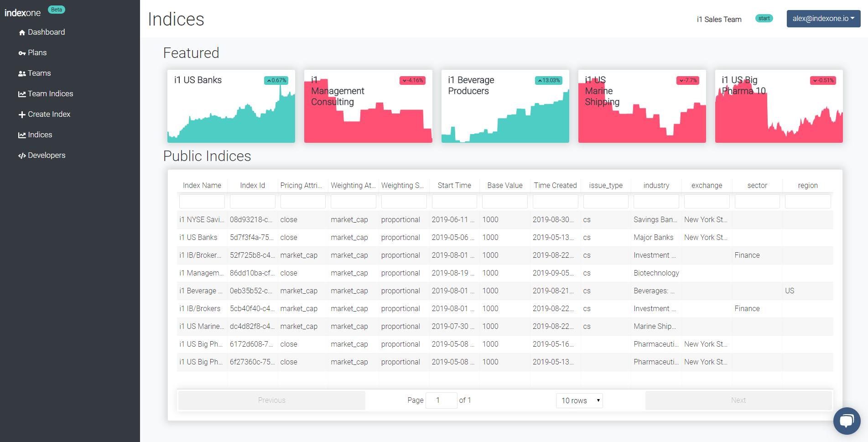Expand the 10 rows page size selector
The width and height of the screenshot is (868, 442).
tap(579, 400)
